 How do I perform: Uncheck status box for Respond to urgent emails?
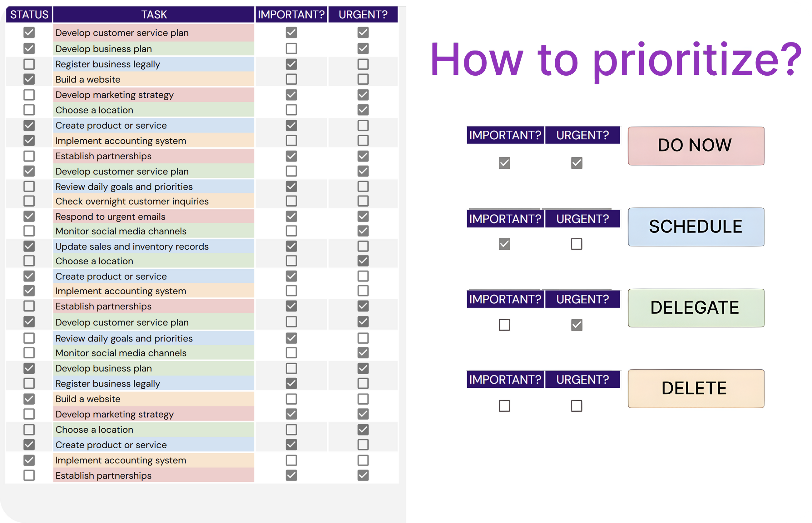click(x=29, y=216)
